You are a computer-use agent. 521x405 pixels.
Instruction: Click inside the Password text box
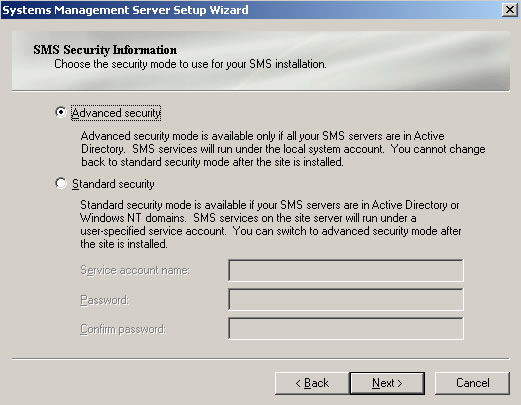click(346, 299)
